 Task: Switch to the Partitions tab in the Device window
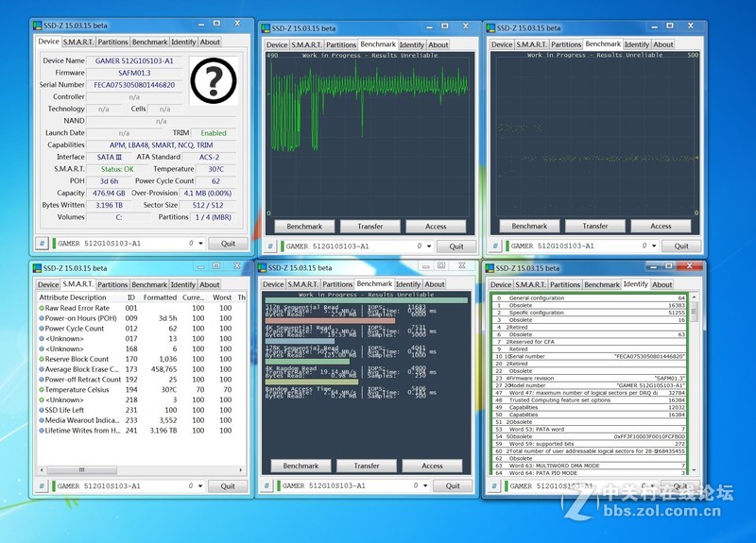(113, 42)
